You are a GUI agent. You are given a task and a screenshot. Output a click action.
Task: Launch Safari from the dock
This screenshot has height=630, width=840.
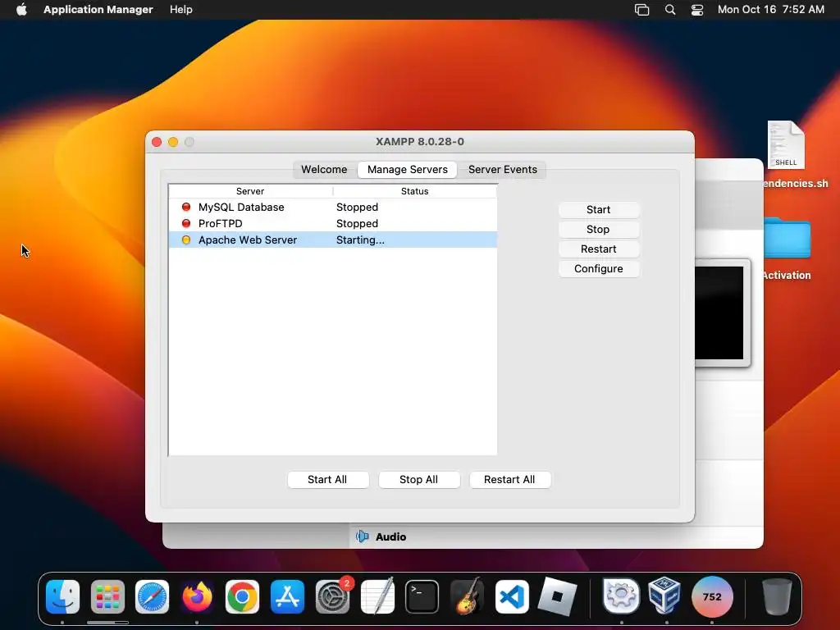152,596
